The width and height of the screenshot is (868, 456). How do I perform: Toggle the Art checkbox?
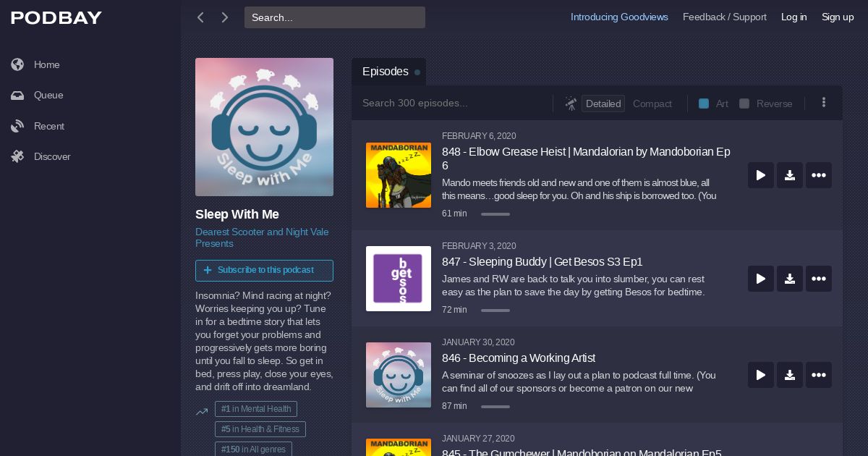coord(704,104)
